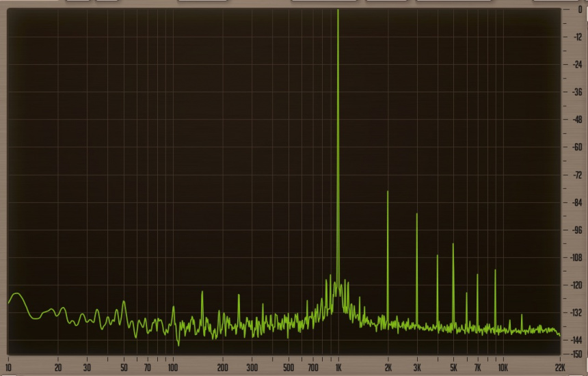Click the 500 frequency axis label

[x=289, y=367]
